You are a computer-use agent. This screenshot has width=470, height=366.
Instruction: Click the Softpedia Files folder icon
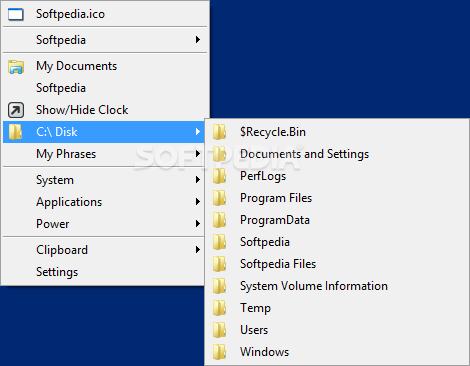click(220, 264)
